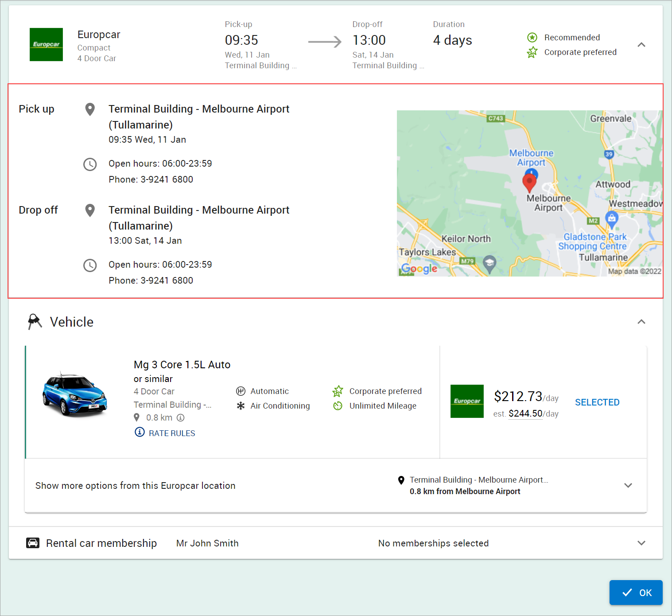This screenshot has height=616, width=672.
Task: Click the Drop-off time 13:00
Action: pyautogui.click(x=369, y=40)
